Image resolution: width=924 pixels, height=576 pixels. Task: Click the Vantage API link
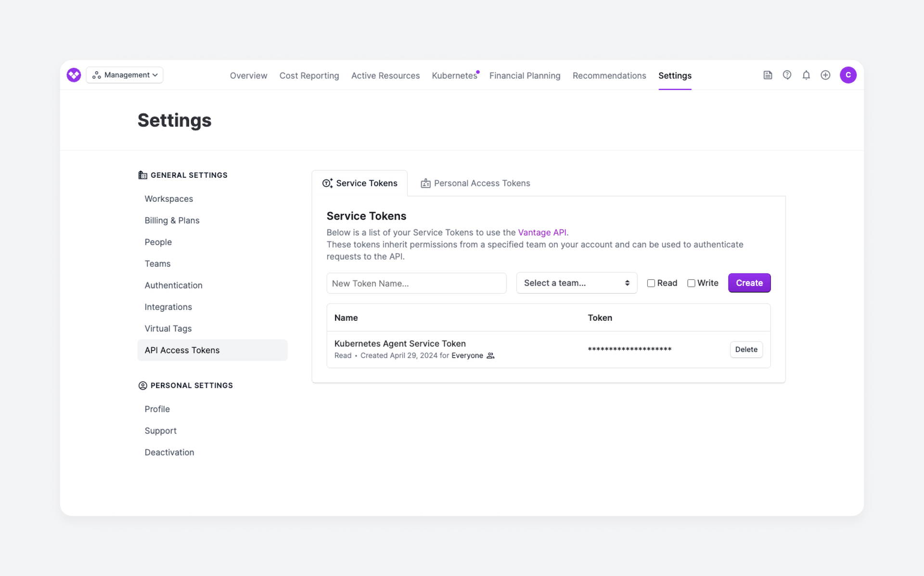(542, 232)
